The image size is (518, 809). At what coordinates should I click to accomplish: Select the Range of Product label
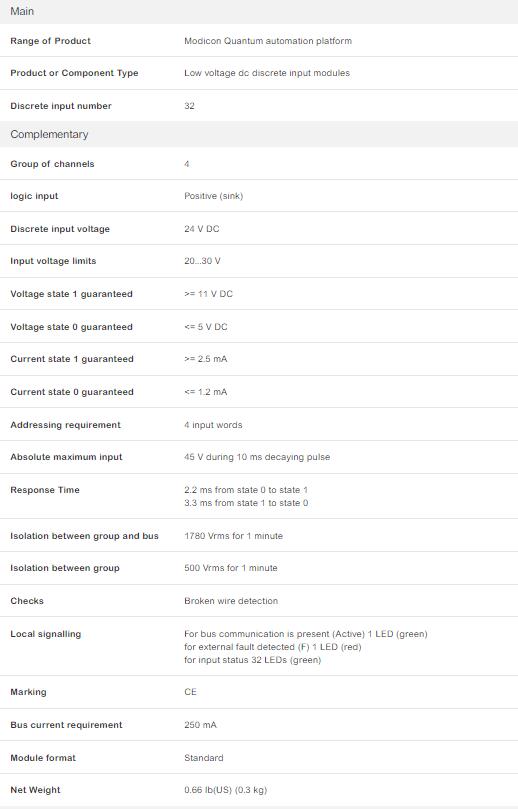click(x=50, y=41)
